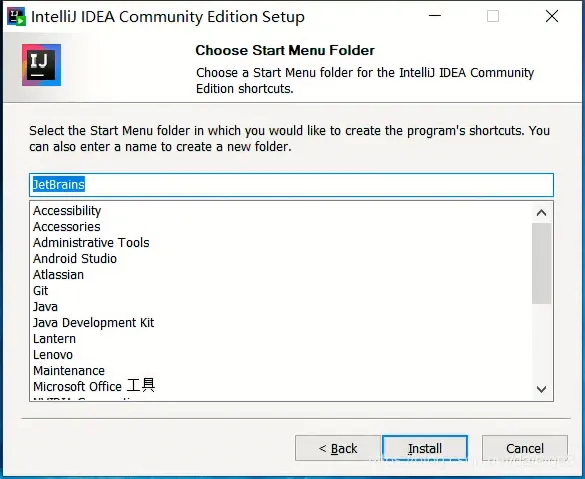Click the folder list scroll-up arrow
This screenshot has height=479, width=585.
point(541,213)
